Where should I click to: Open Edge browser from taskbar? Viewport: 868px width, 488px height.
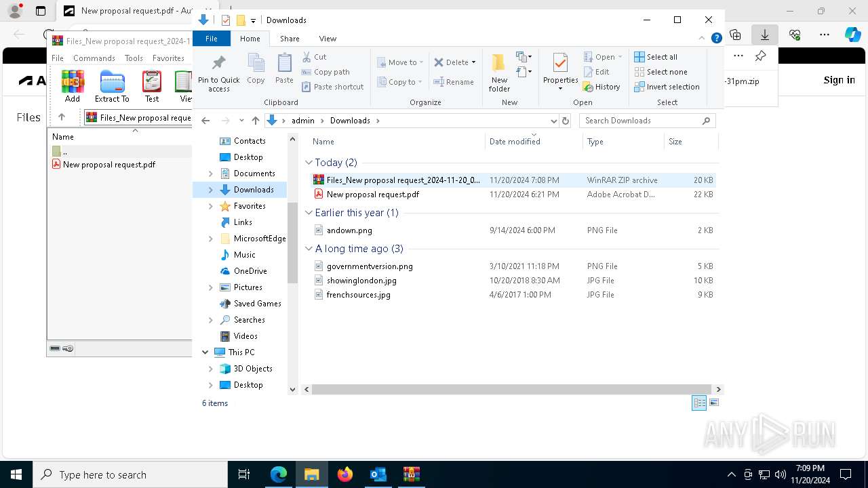click(x=279, y=474)
